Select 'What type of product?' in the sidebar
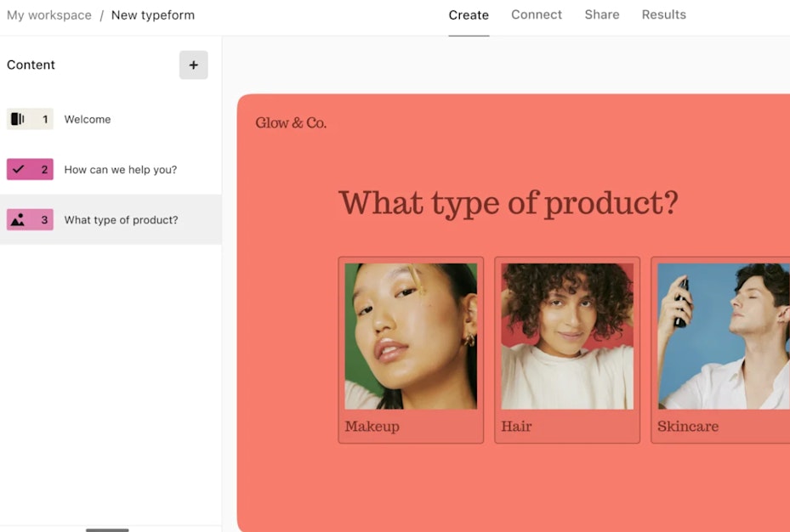The height and width of the screenshot is (532, 790). pos(121,220)
